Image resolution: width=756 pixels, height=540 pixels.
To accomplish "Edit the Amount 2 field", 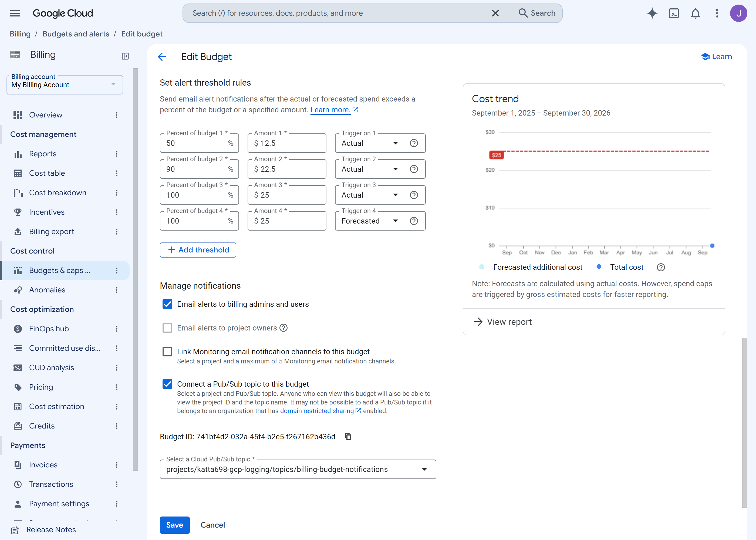I will coord(287,169).
